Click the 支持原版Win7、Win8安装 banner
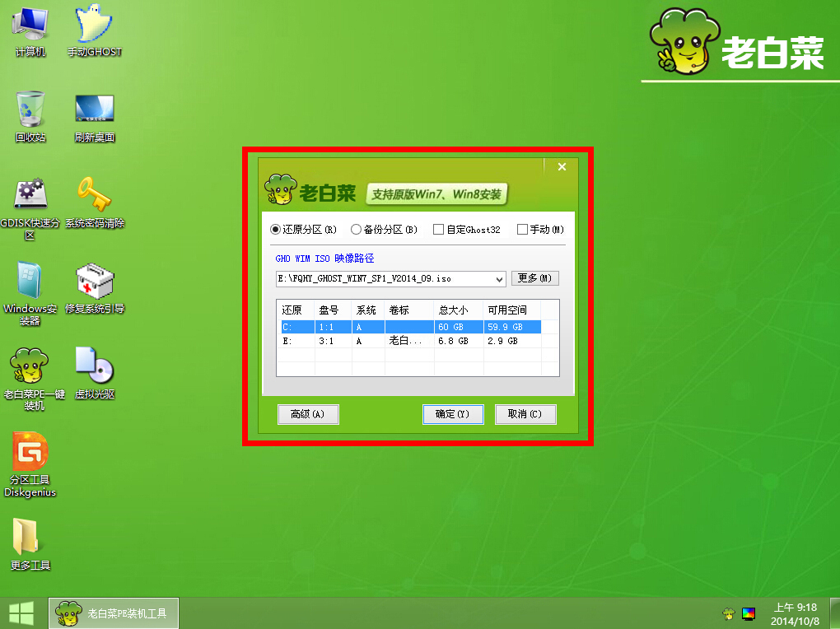The height and width of the screenshot is (629, 840). pos(436,194)
